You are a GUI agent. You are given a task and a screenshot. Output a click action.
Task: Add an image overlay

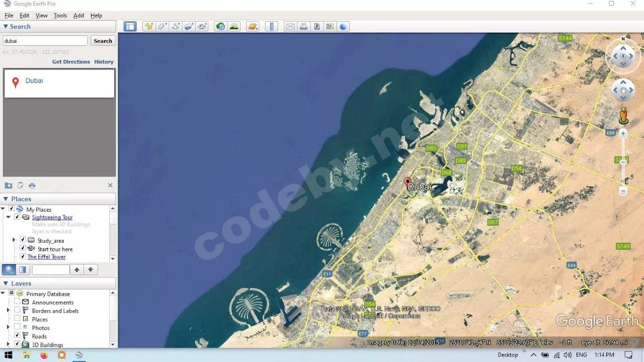[189, 27]
